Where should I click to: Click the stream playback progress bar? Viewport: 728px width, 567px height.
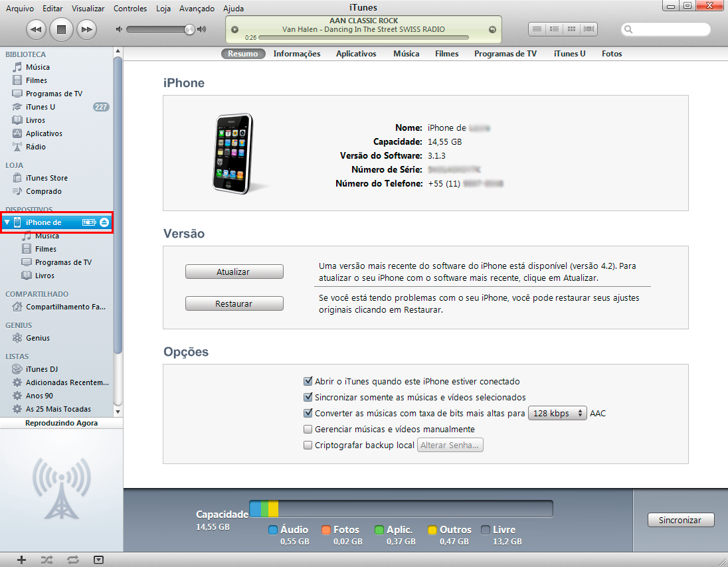pos(363,37)
